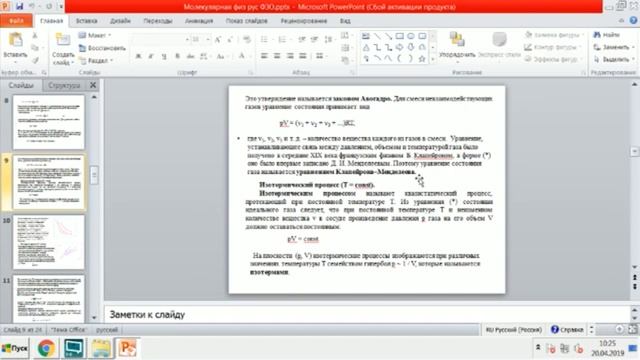Image resolution: width=640 pixels, height=360 pixels.
Task: Click the Вставить paste icon
Action: [x=15, y=40]
